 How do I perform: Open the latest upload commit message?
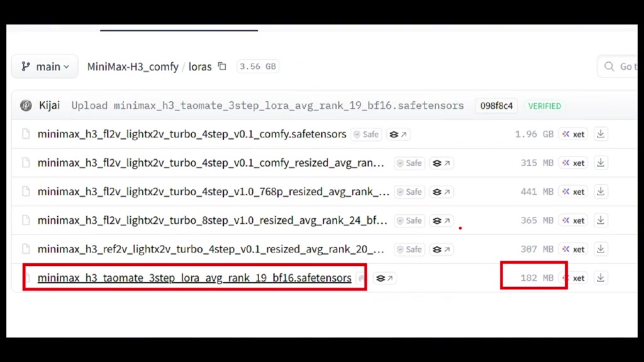(268, 106)
